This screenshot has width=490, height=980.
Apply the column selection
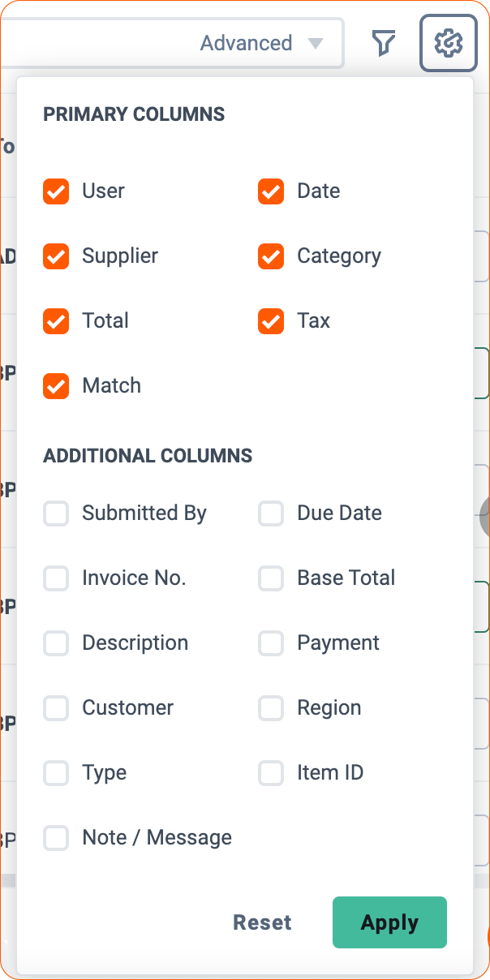click(389, 922)
